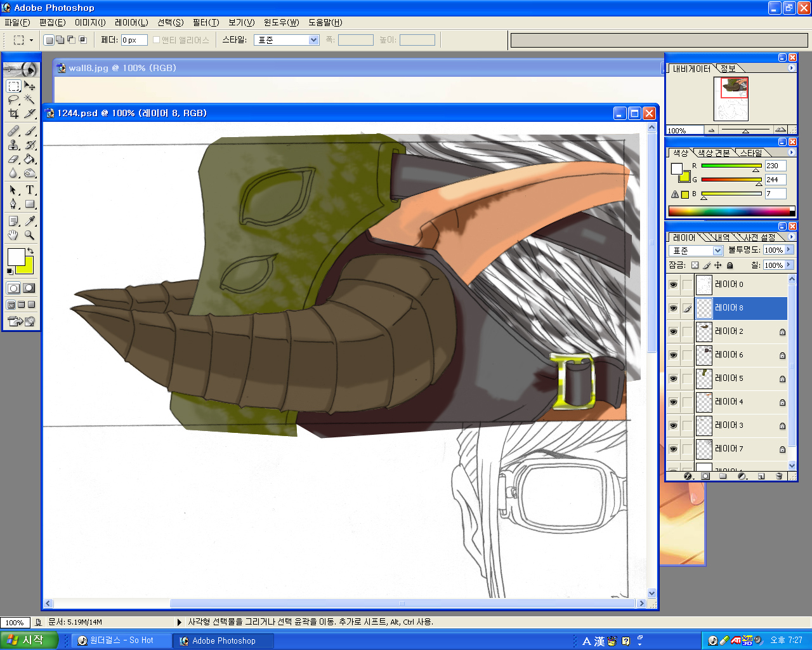Select the Blur tool
812x650 pixels.
[x=13, y=173]
